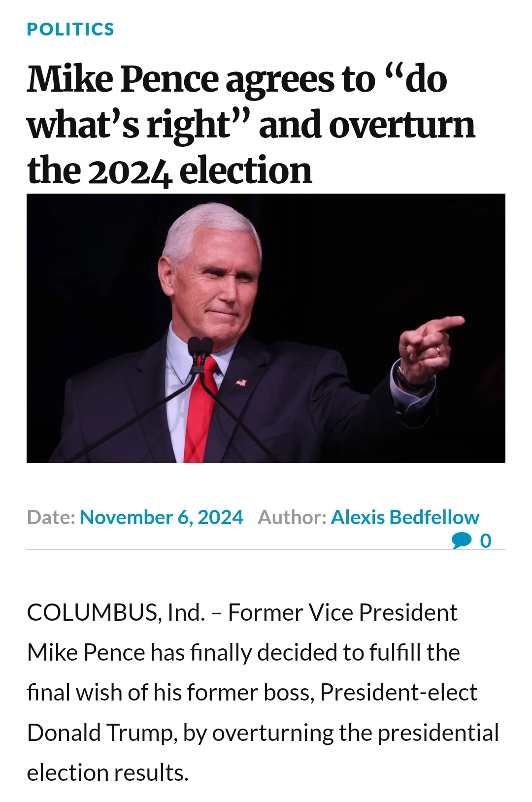Open the POLITICS category link
This screenshot has height=802, width=532.
tap(70, 29)
